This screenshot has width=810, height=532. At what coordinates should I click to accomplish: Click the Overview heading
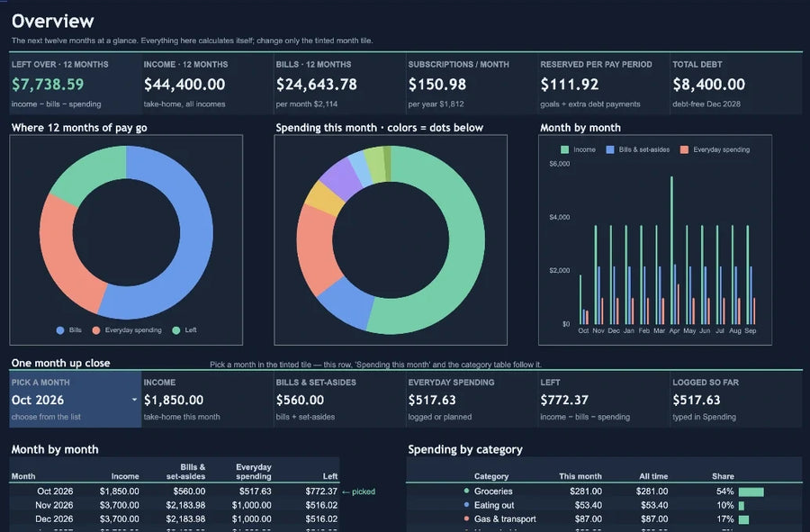click(x=53, y=22)
